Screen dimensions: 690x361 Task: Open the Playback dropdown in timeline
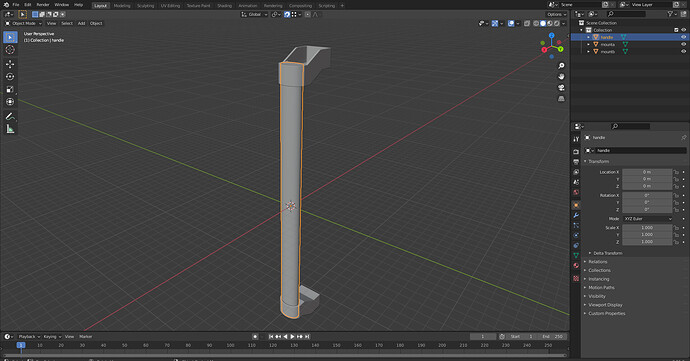tap(29, 337)
